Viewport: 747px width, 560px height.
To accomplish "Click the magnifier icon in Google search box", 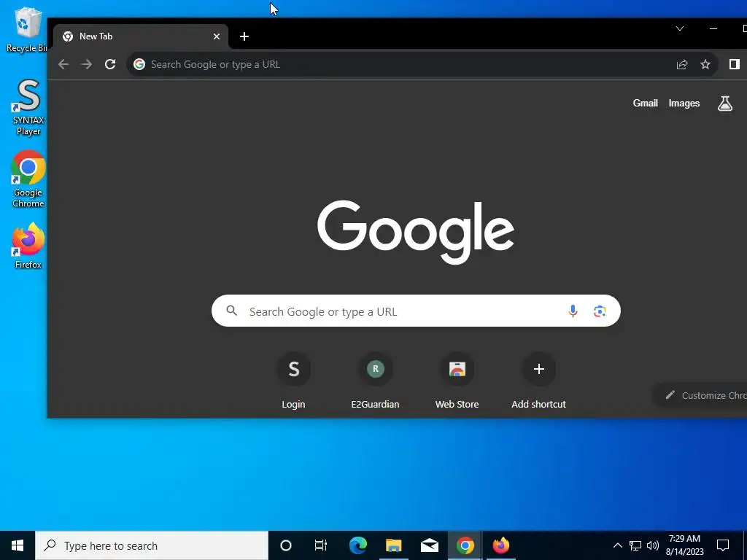I will [x=231, y=311].
